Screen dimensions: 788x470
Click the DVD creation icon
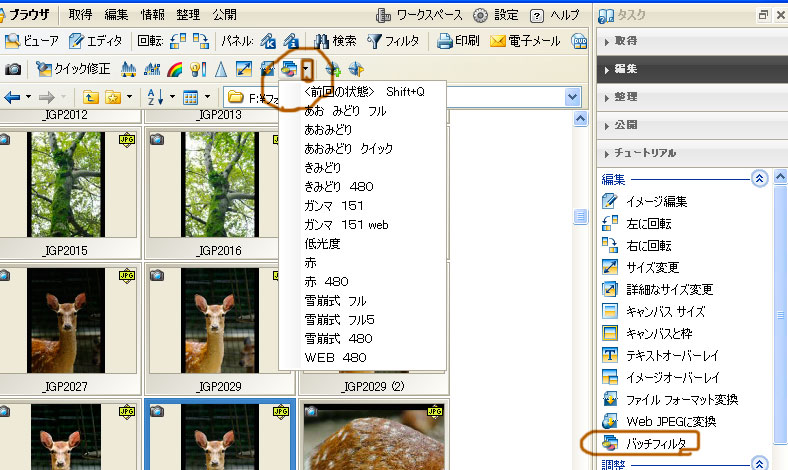[579, 41]
